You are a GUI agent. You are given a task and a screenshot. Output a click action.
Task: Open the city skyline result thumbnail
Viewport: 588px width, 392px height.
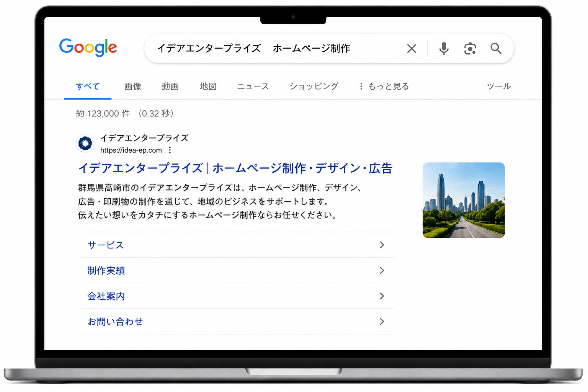point(464,200)
